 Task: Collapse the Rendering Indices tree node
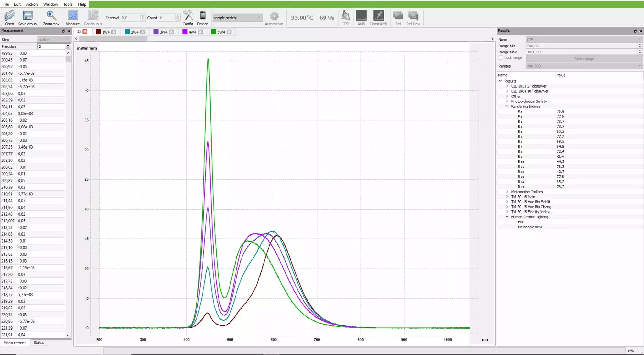507,106
